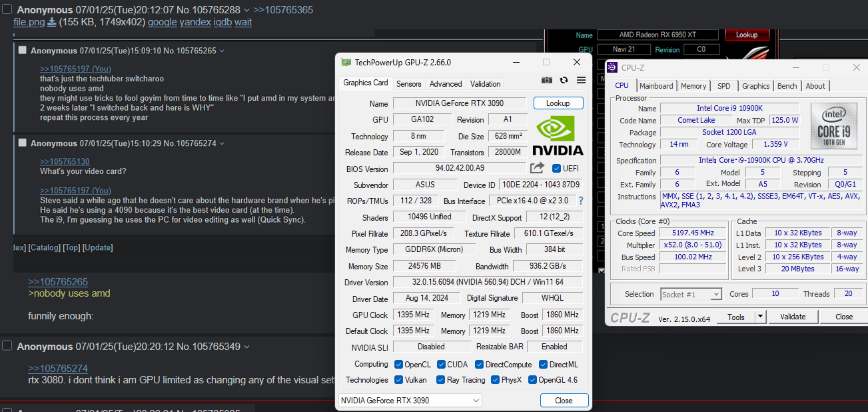Screen dimensions: 868x412
Task: Click the >>105765365 reply link
Action: 283,10
